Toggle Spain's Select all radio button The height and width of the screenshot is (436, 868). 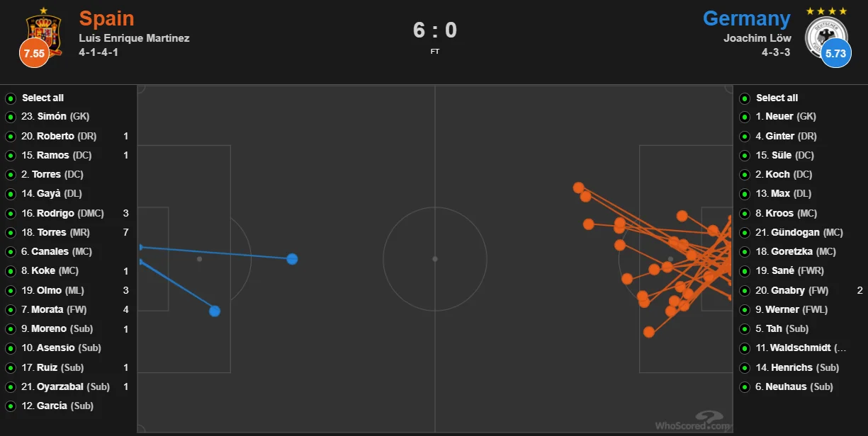pos(11,98)
